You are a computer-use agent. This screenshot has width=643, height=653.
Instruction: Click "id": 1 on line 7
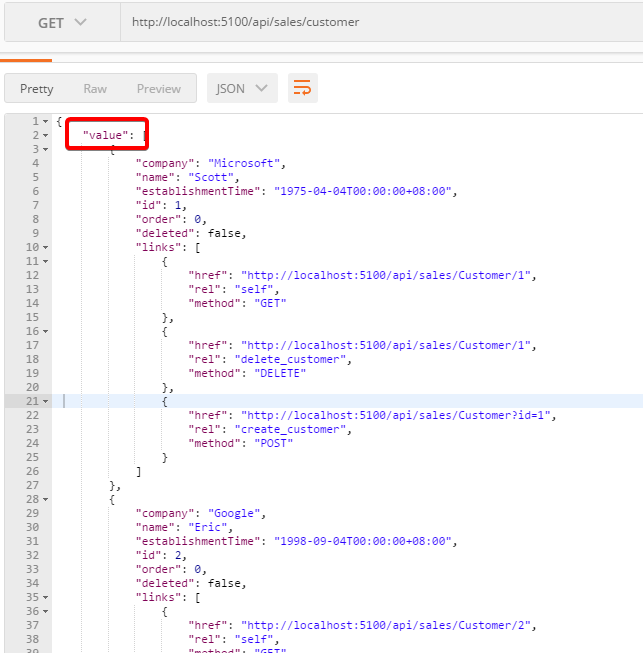pos(159,205)
